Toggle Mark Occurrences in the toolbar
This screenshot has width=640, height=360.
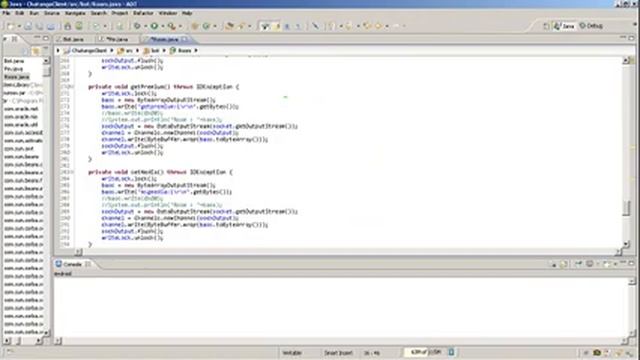(265, 26)
